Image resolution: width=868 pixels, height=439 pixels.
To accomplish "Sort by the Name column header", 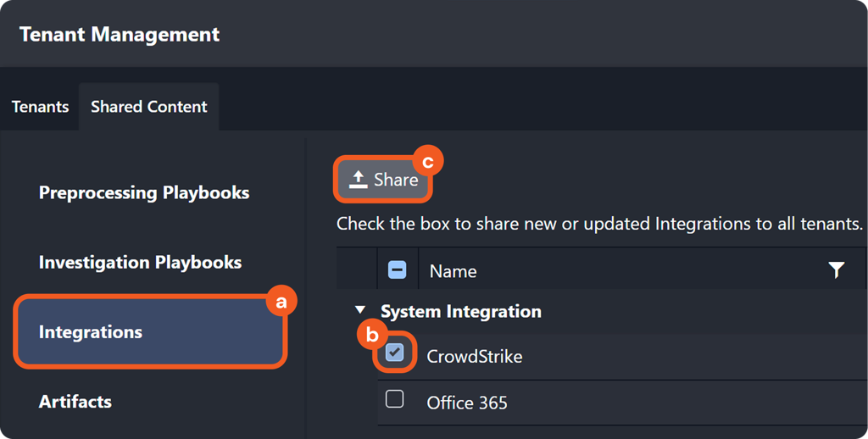I will (x=453, y=271).
